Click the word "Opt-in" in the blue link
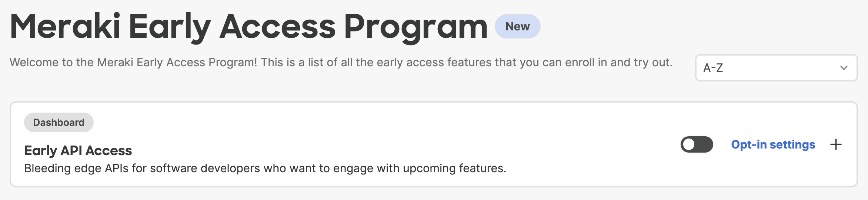Screen dimensions: 868x200 (748, 144)
